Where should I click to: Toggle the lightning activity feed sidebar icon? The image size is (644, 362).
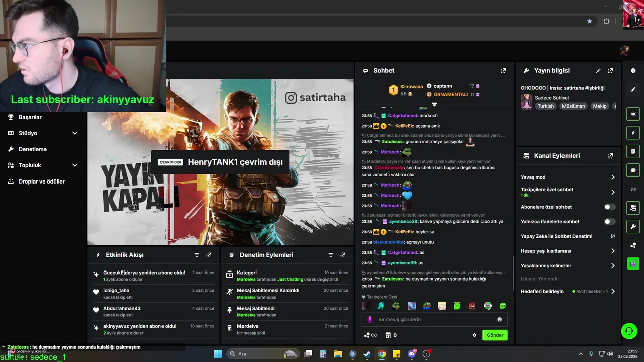[x=633, y=133]
